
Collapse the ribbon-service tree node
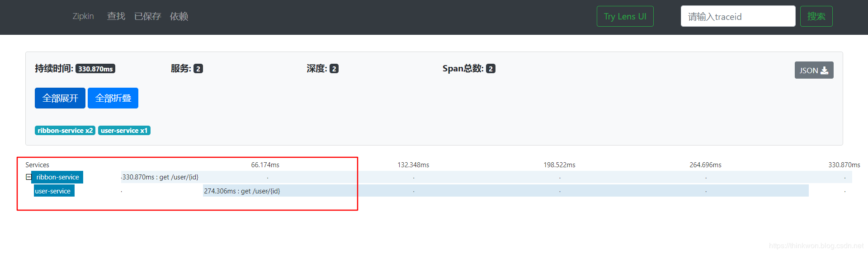(x=28, y=177)
